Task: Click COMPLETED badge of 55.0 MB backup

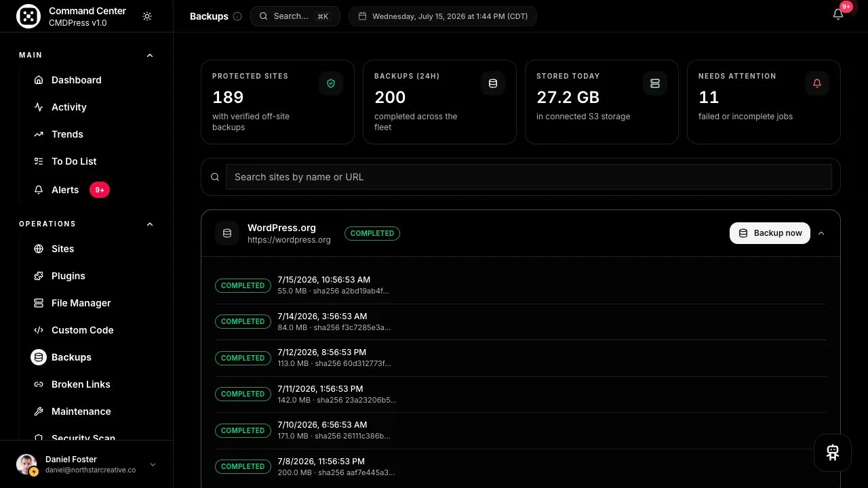Action: tap(243, 285)
